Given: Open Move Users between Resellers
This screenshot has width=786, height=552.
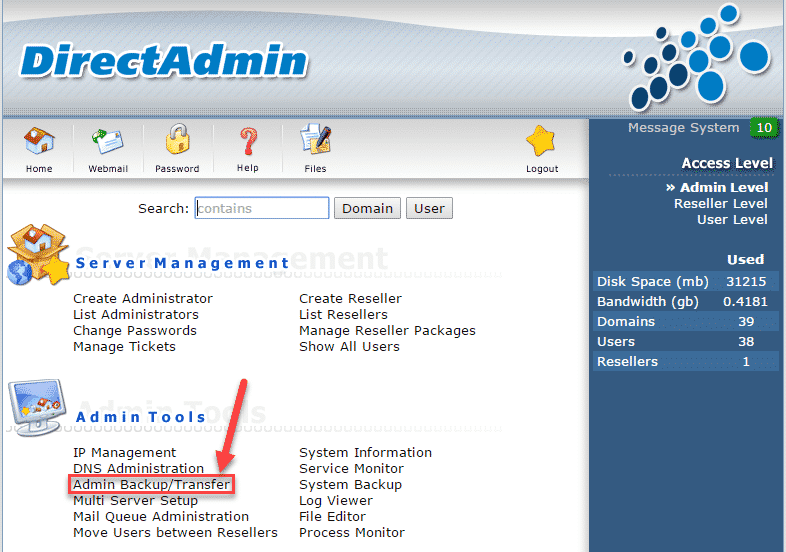Looking at the screenshot, I should coord(175,532).
